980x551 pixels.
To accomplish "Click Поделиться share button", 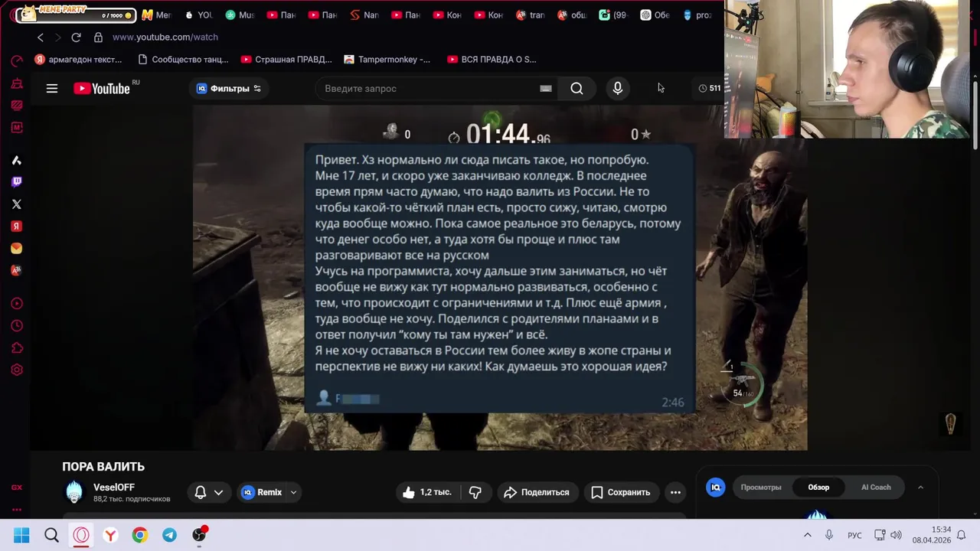I will coord(536,492).
